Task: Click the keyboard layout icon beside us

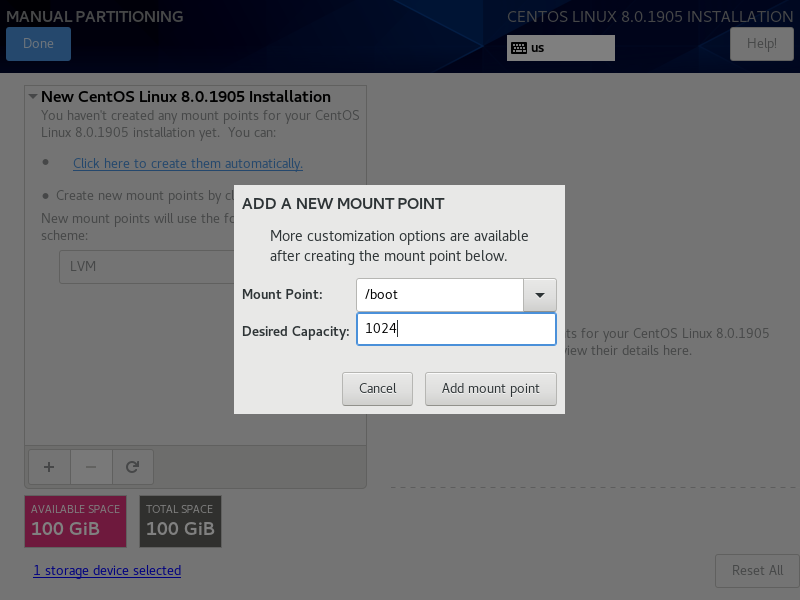Action: click(519, 48)
